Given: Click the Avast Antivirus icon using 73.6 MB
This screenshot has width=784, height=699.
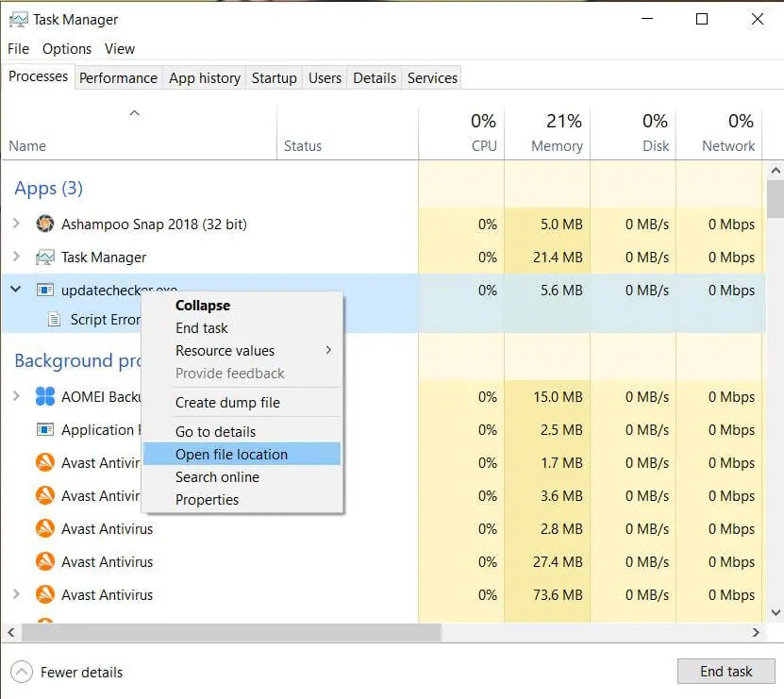Looking at the screenshot, I should (x=45, y=594).
